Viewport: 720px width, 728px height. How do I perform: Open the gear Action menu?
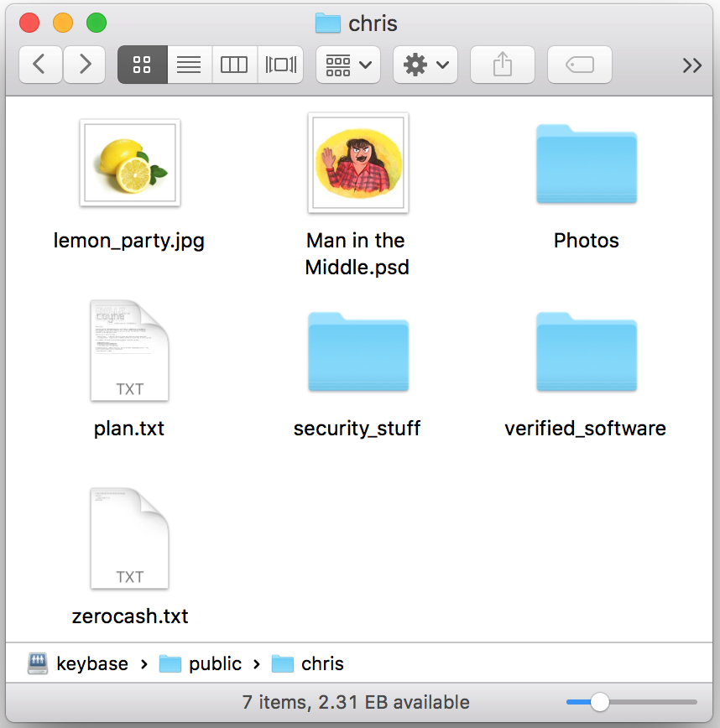(x=425, y=65)
